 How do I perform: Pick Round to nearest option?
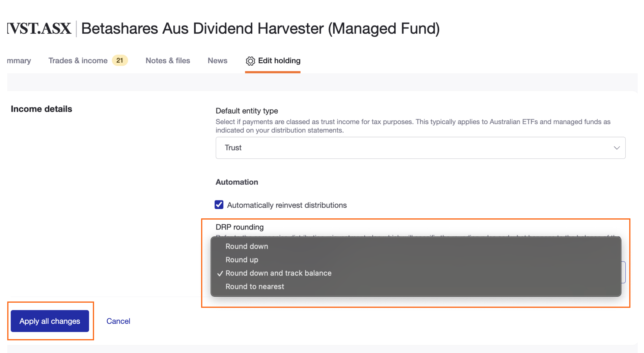pyautogui.click(x=255, y=286)
